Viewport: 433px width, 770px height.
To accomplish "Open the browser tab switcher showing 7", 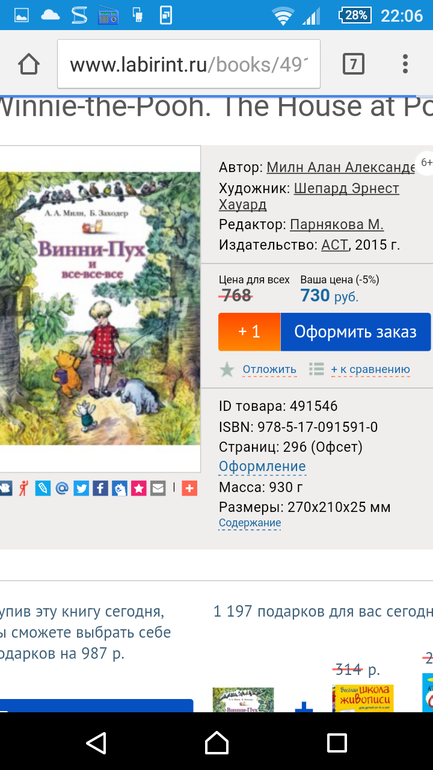I will tap(353, 64).
